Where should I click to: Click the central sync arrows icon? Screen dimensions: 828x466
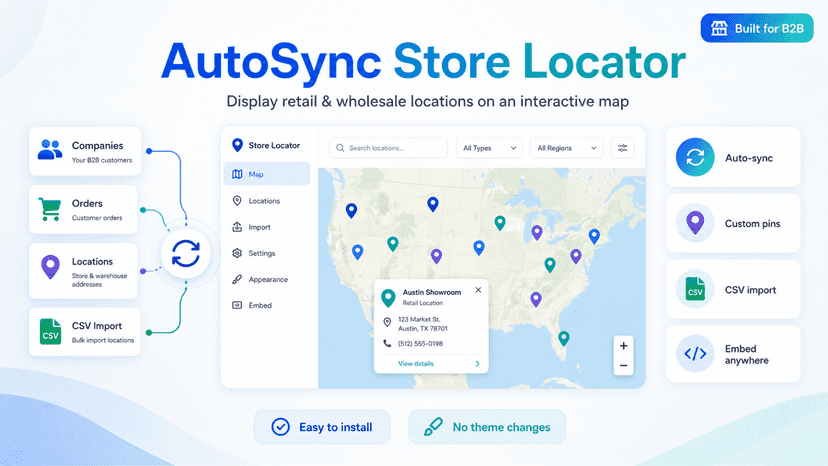click(186, 253)
